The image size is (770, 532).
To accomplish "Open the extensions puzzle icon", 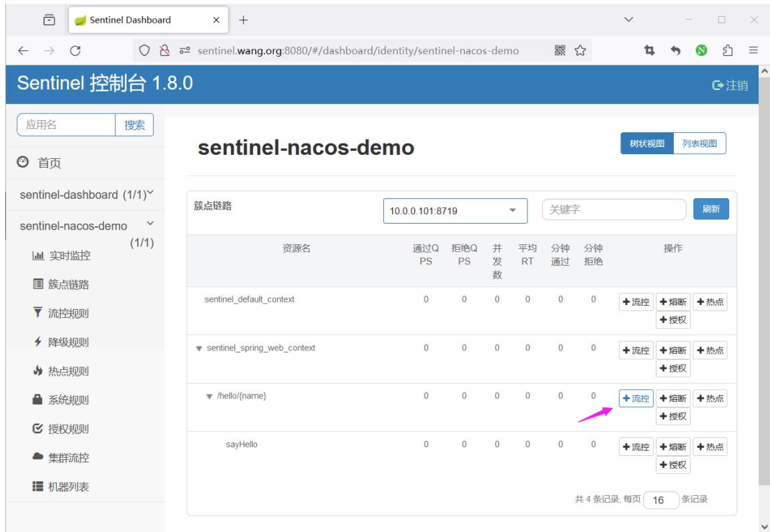I will click(x=727, y=50).
